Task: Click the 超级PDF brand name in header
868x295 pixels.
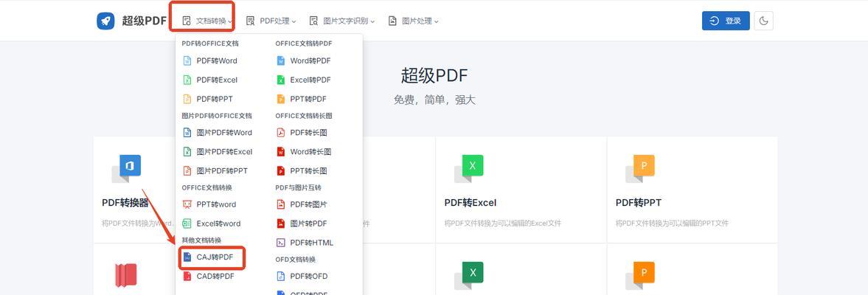Action: click(144, 21)
